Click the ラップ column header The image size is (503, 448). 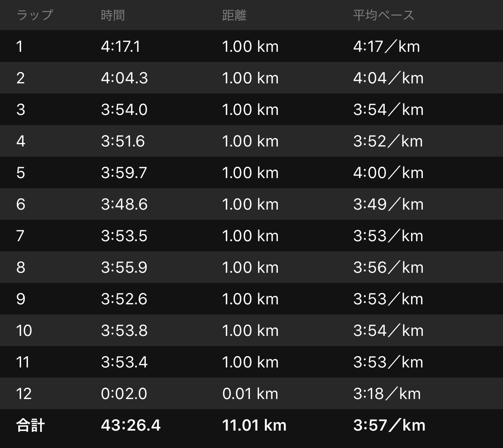coord(34,15)
